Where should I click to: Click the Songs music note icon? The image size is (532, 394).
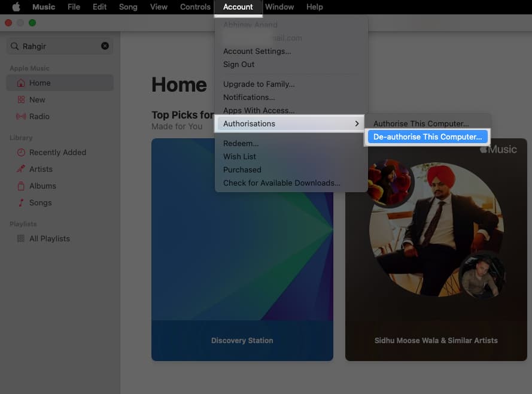click(21, 202)
